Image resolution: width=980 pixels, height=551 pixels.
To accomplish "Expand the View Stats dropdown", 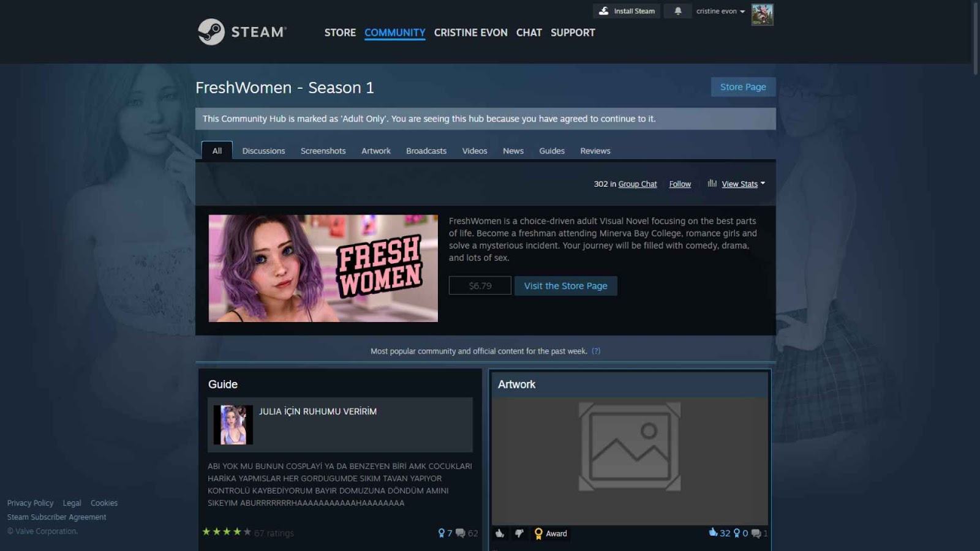I will coord(743,184).
